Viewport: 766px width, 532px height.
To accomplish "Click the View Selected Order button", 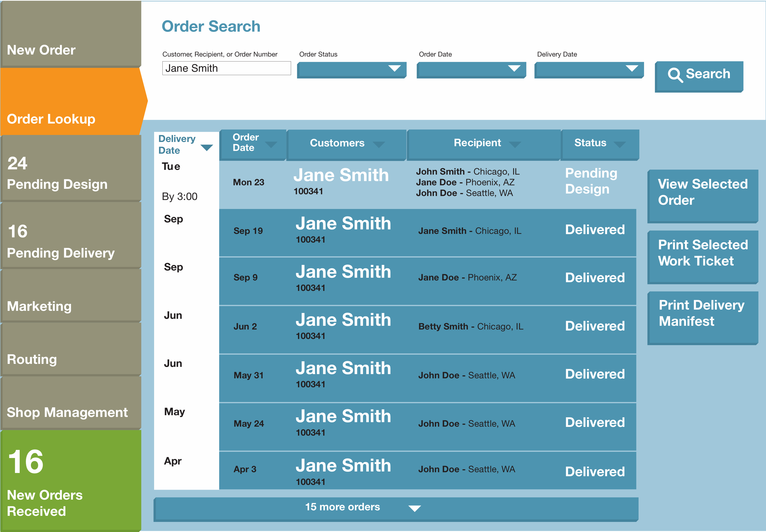I will click(x=703, y=196).
